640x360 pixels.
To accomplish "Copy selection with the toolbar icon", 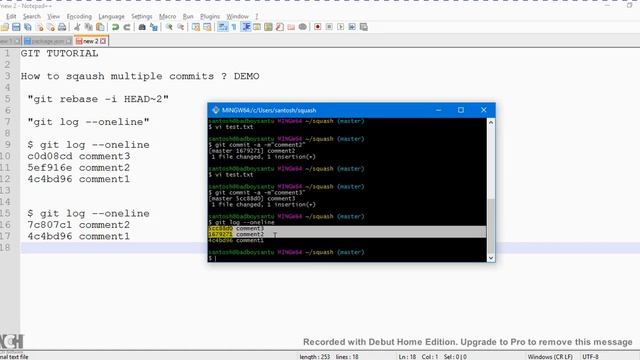I will [x=89, y=27].
